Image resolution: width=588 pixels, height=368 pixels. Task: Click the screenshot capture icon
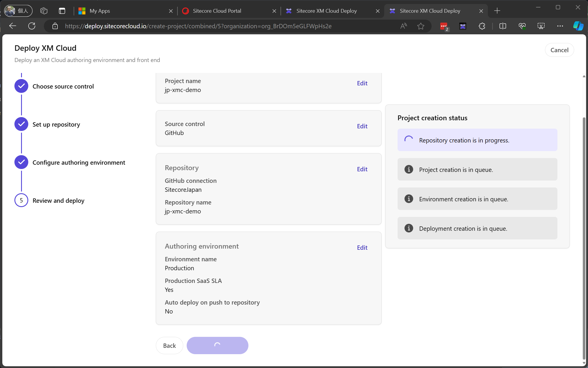tap(541, 26)
